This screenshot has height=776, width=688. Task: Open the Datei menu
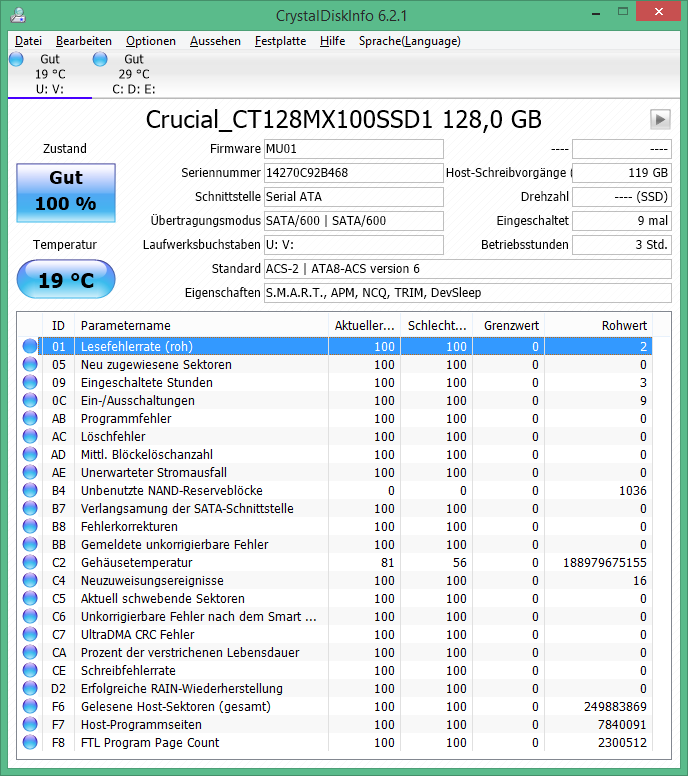pos(28,41)
